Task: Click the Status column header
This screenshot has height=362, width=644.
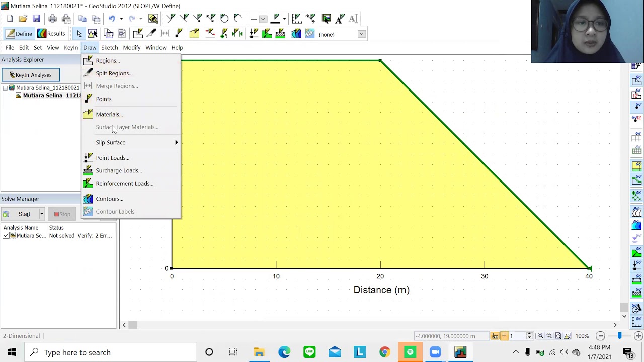Action: pos(56,228)
